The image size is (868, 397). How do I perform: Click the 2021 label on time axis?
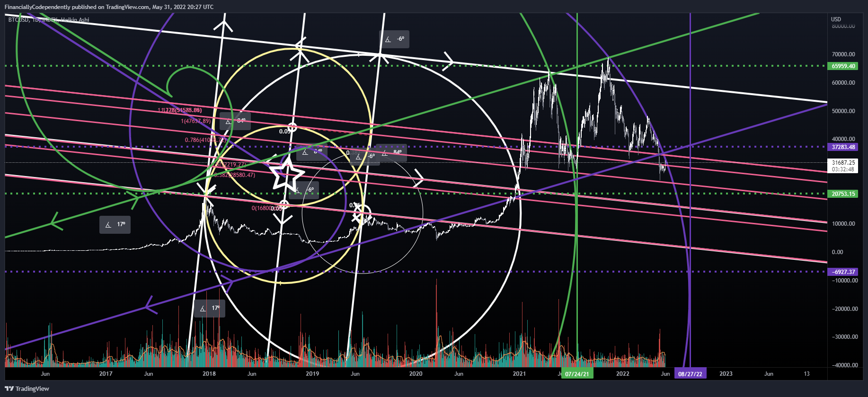(519, 374)
